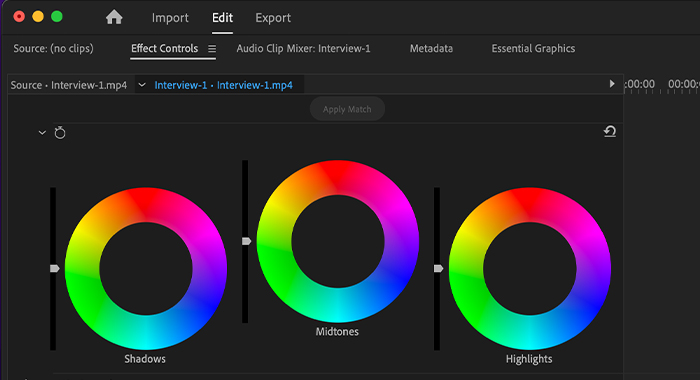Image resolution: width=700 pixels, height=380 pixels.
Task: Open the Effect Controls panel menu icon
Action: (212, 49)
